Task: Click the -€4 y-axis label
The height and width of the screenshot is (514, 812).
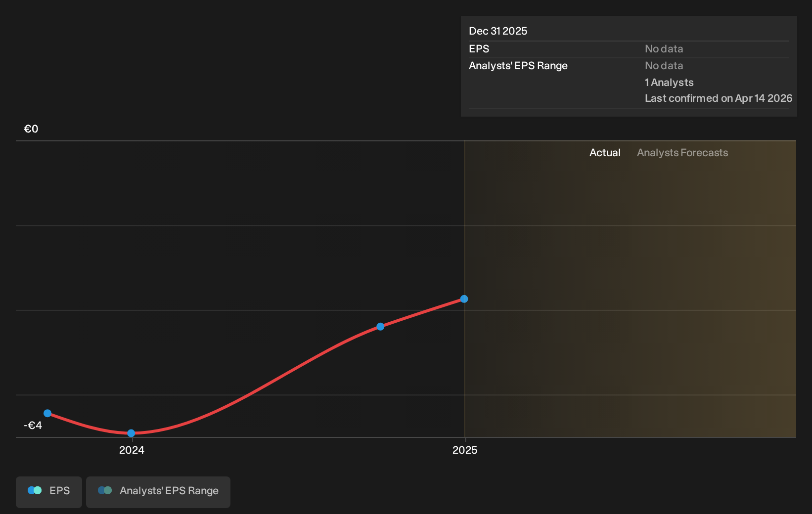Action: tap(33, 426)
